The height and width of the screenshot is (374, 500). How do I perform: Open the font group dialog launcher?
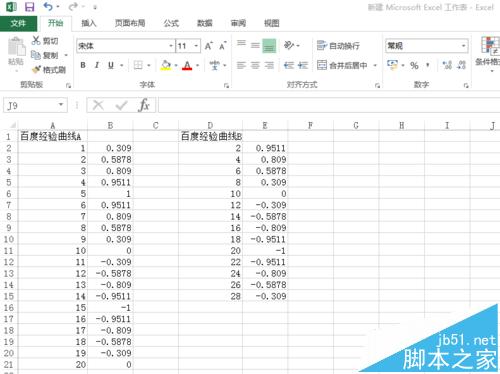(226, 86)
